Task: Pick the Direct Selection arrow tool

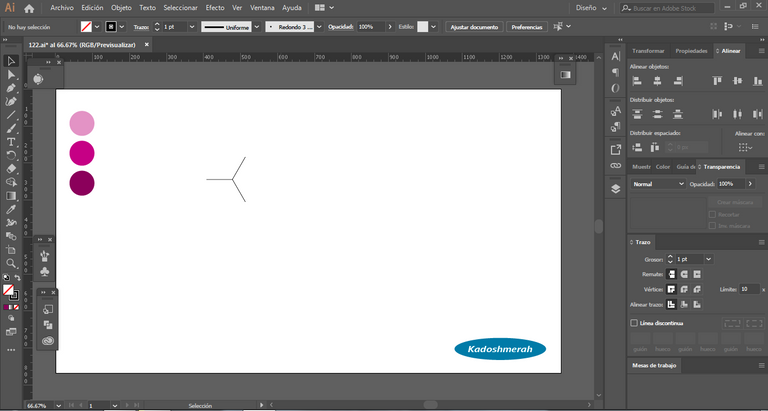Action: coord(11,74)
